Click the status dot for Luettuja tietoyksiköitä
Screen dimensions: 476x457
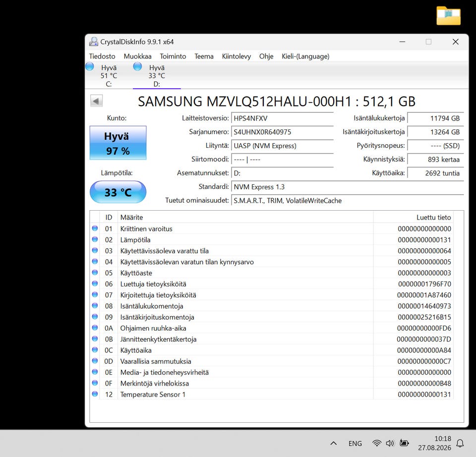[x=95, y=284]
